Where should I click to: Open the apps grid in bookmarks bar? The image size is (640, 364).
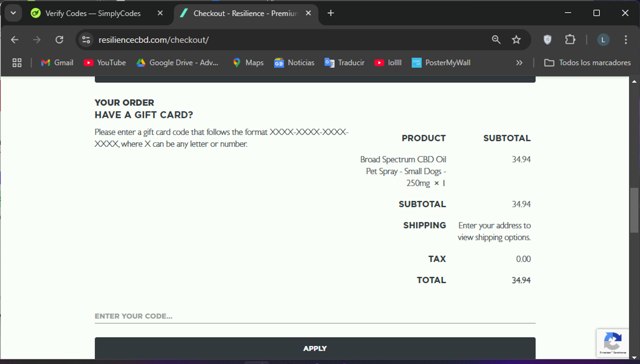[17, 62]
